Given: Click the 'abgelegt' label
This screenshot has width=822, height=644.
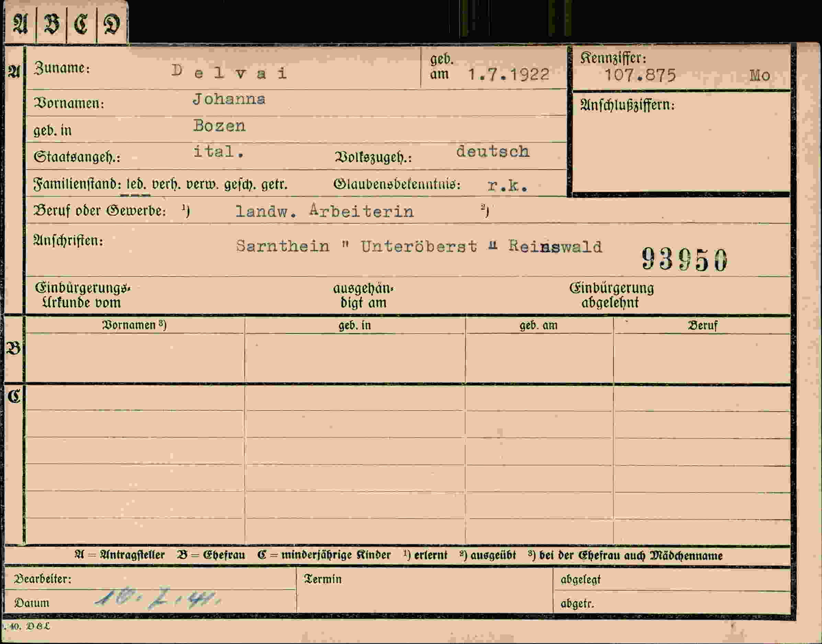Looking at the screenshot, I should [x=580, y=579].
